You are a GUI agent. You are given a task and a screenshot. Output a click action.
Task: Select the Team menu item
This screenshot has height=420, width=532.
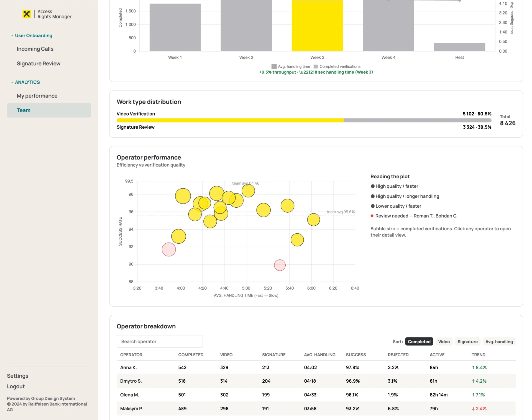[x=49, y=110]
